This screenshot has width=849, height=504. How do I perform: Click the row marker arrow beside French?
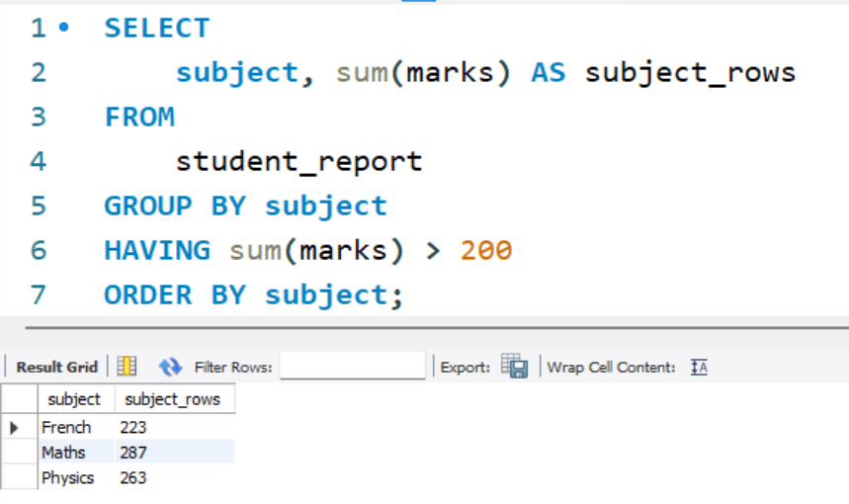click(x=15, y=428)
